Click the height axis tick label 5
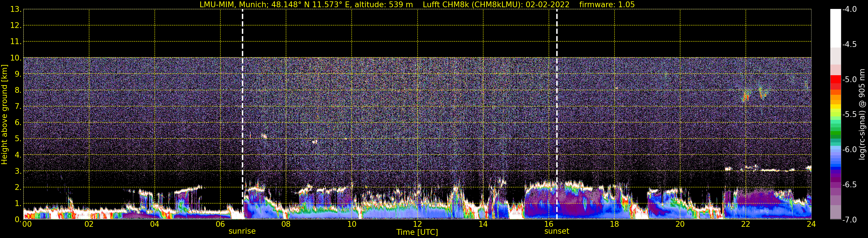 18,139
